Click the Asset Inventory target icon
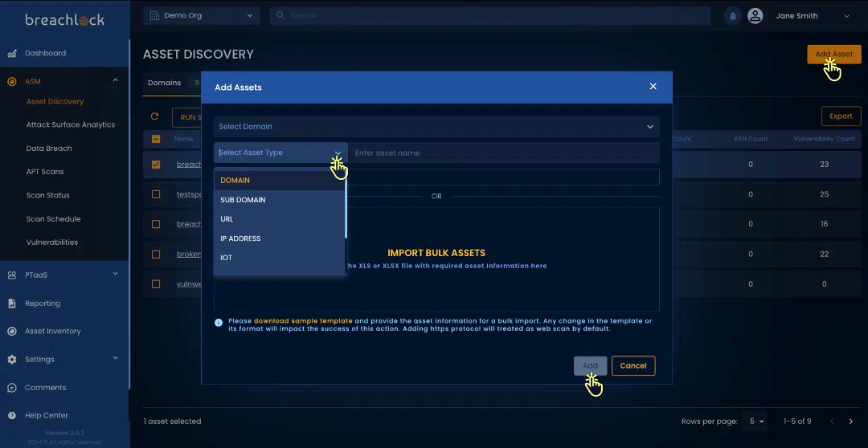Image resolution: width=868 pixels, height=448 pixels. click(x=11, y=332)
